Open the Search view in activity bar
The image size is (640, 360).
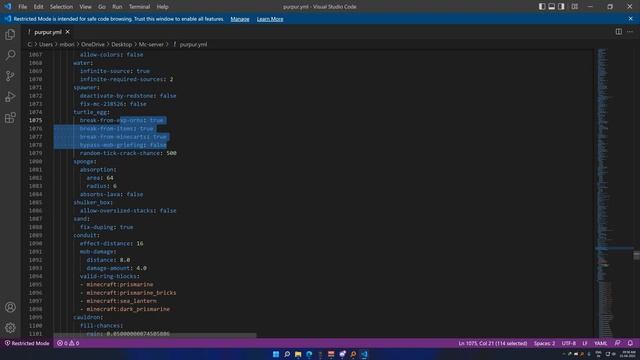[10, 55]
